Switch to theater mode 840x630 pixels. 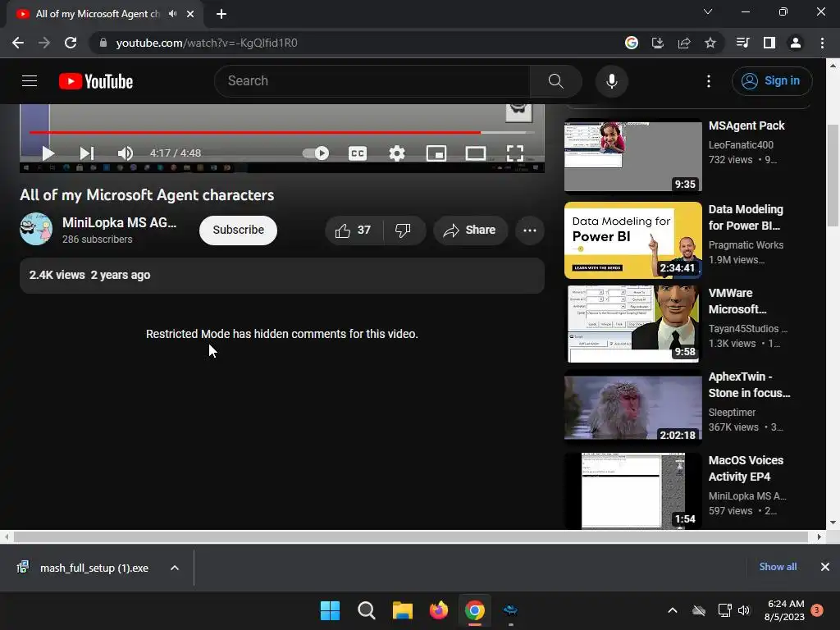[x=475, y=153]
